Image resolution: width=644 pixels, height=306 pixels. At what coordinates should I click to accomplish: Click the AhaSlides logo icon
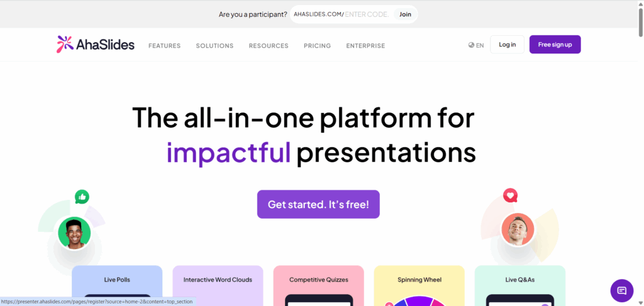point(65,45)
